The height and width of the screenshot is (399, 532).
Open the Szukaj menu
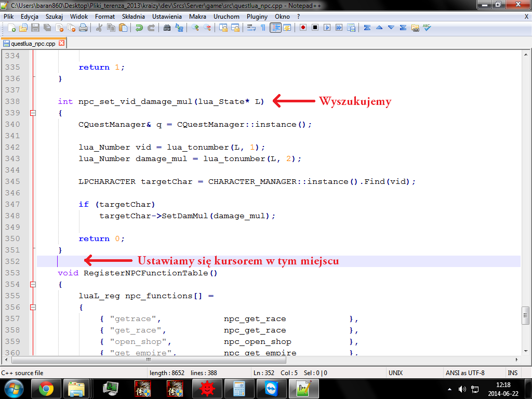tap(54, 17)
